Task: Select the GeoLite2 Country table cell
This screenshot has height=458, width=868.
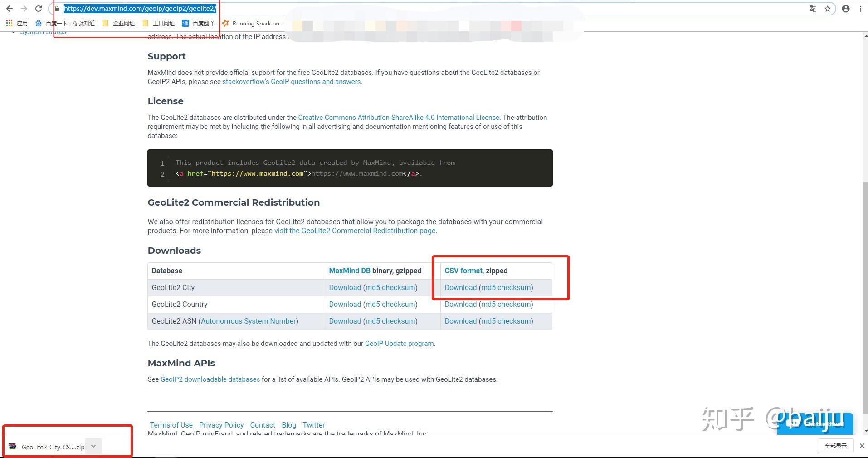Action: [x=236, y=305]
